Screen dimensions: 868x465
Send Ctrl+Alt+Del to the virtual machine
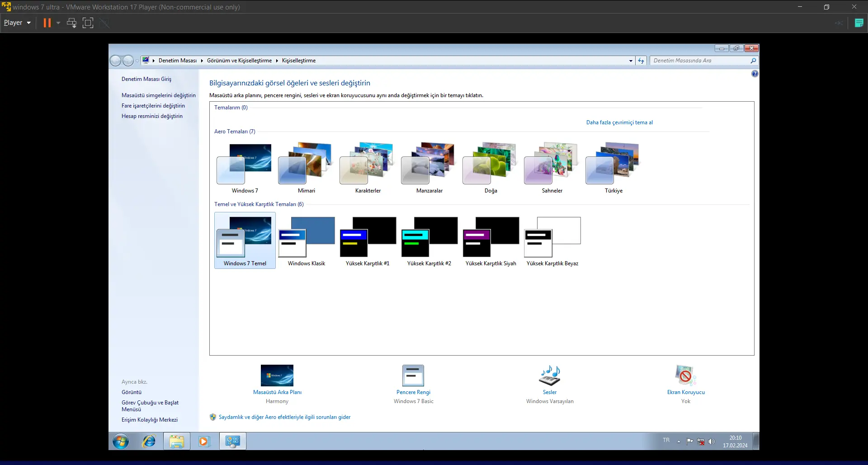pyautogui.click(x=71, y=23)
